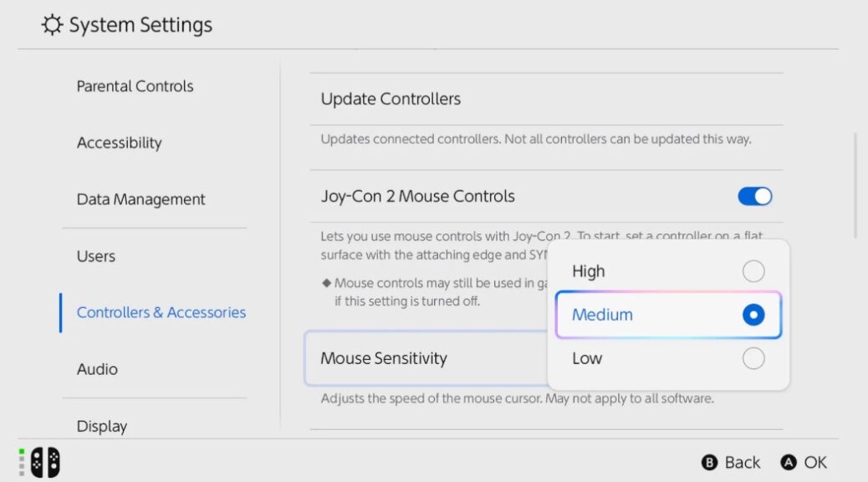Go to the Accessibility settings section
Image resolution: width=868 pixels, height=482 pixels.
click(119, 143)
